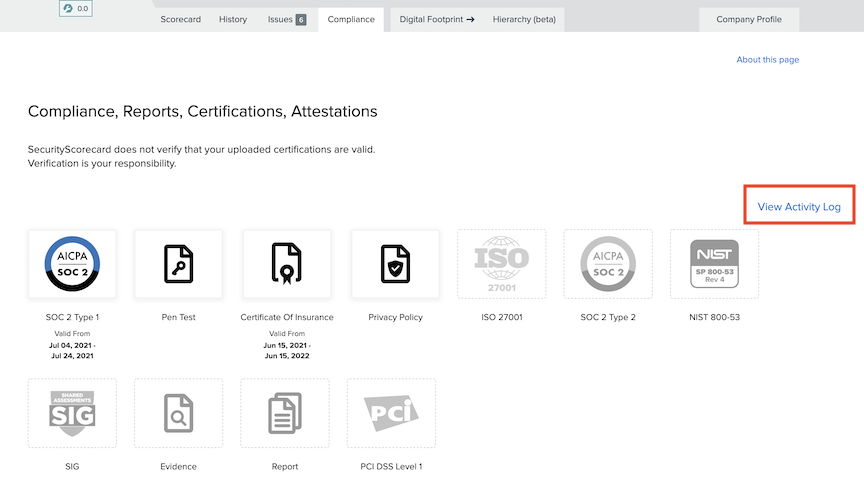Click the Compliance, Reports, Certifications, Attestations heading
Image resolution: width=864 pixels, height=491 pixels.
(x=202, y=111)
